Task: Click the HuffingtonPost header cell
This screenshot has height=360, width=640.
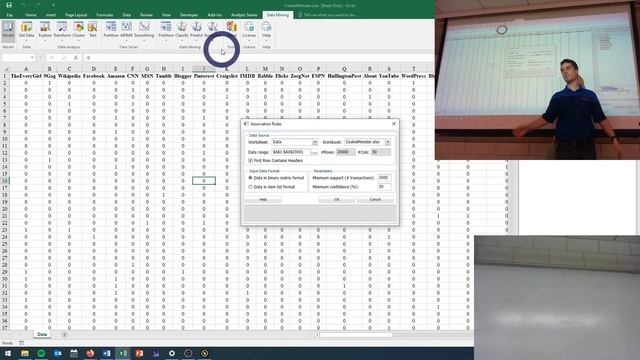Action: coord(344,76)
